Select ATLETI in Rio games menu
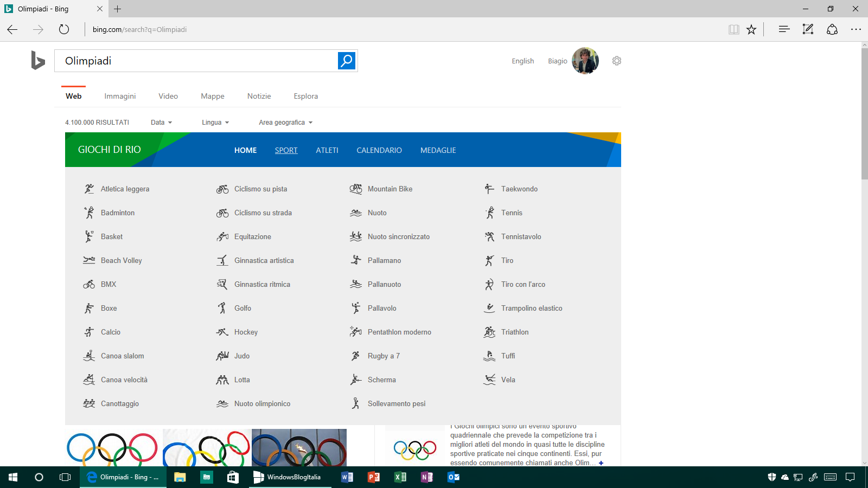This screenshot has height=488, width=868. point(327,150)
